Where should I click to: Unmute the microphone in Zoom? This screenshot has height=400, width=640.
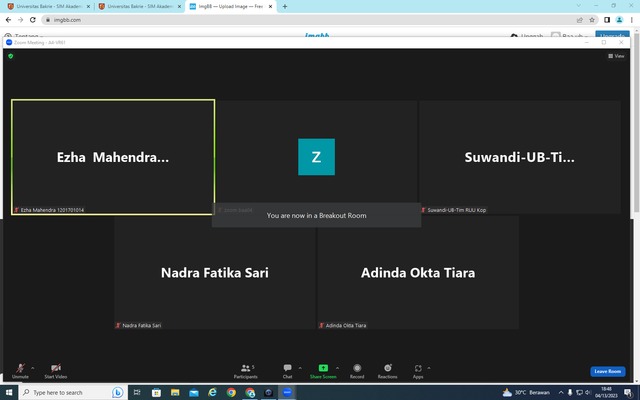[x=20, y=371]
